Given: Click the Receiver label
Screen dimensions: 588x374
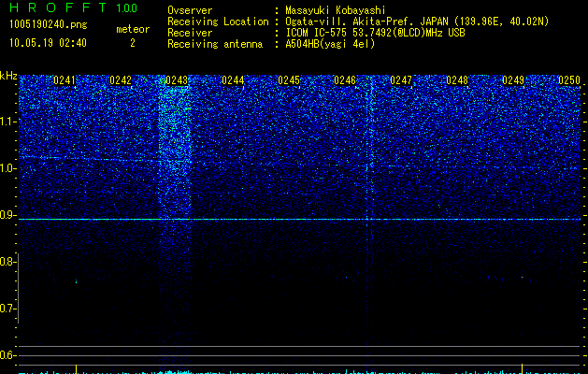Looking at the screenshot, I should pyautogui.click(x=190, y=33).
